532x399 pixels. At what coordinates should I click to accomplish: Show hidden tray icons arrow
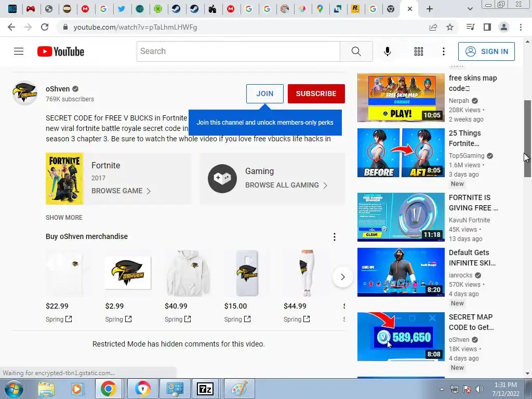[x=442, y=389]
